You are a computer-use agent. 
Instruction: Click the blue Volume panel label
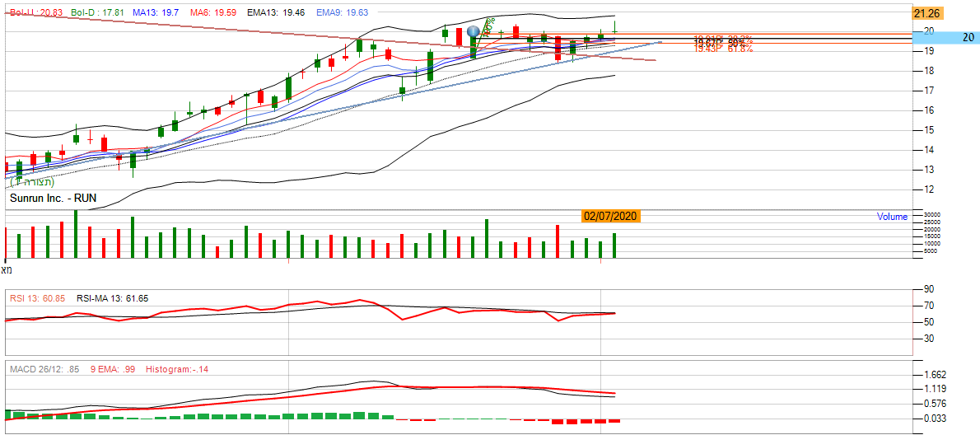click(x=892, y=217)
